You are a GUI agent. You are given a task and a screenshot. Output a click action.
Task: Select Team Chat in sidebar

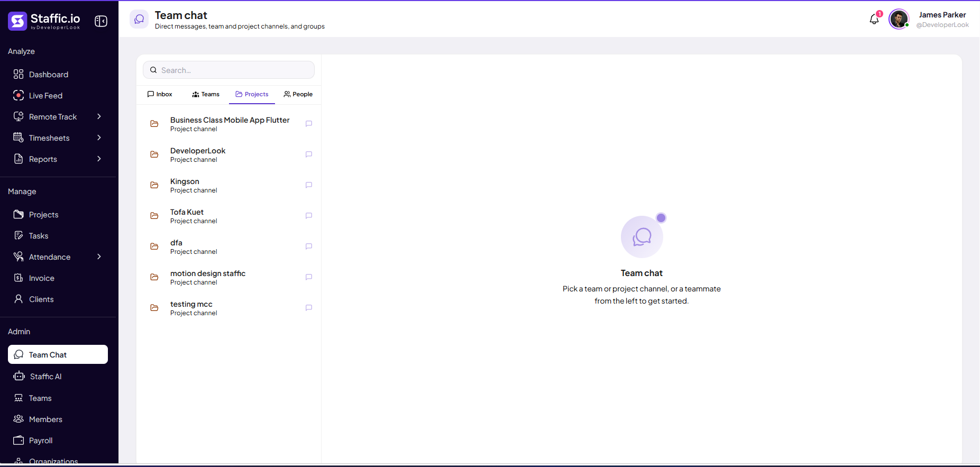(58, 354)
